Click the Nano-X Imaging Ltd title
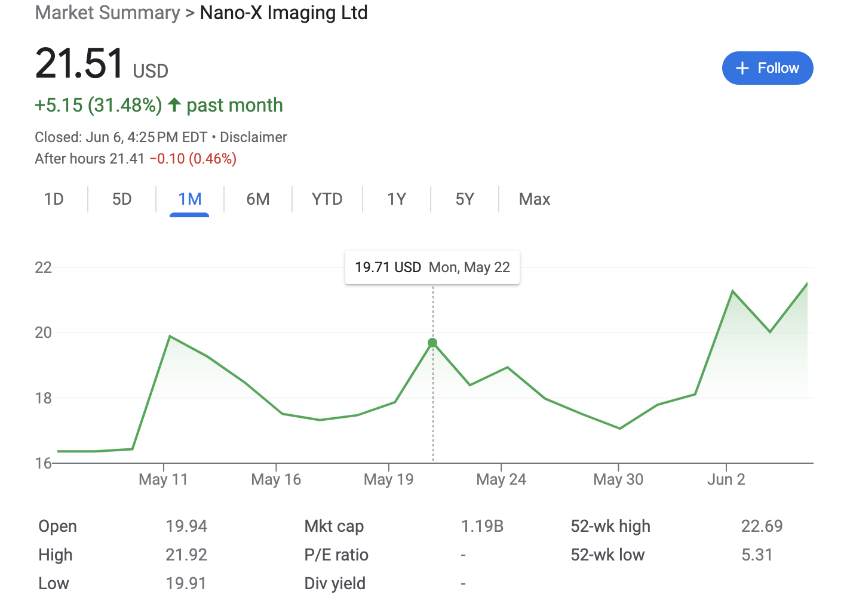Screen dimensions: 847x616 pyautogui.click(x=284, y=13)
